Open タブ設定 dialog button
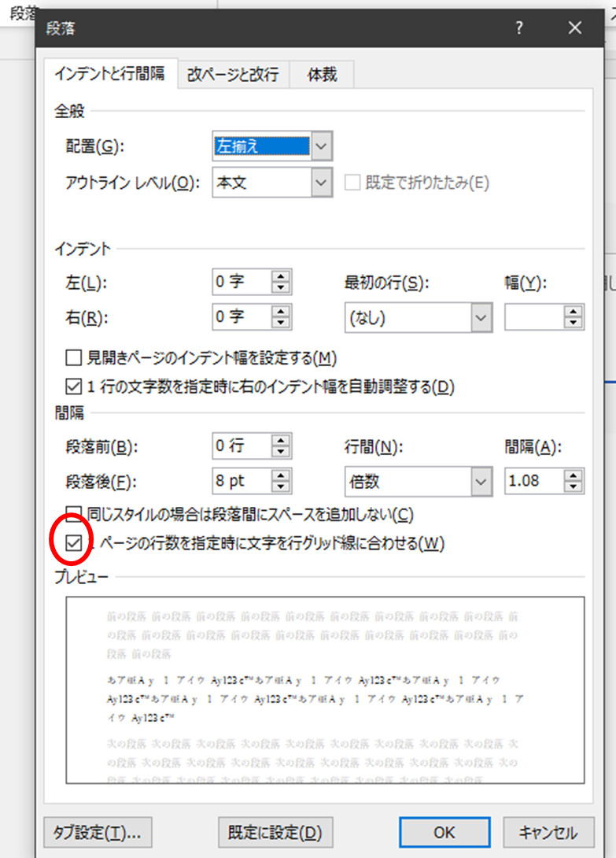 [x=98, y=832]
